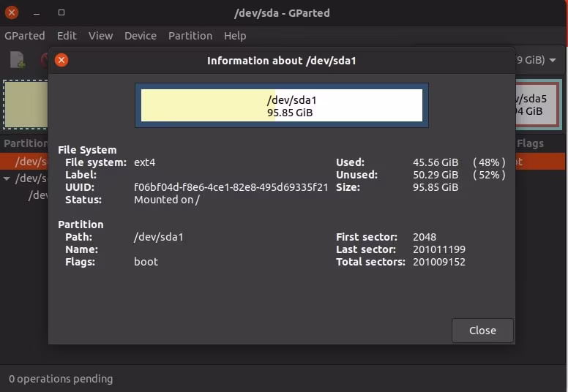Open the Help menu
568x392 pixels.
(235, 36)
